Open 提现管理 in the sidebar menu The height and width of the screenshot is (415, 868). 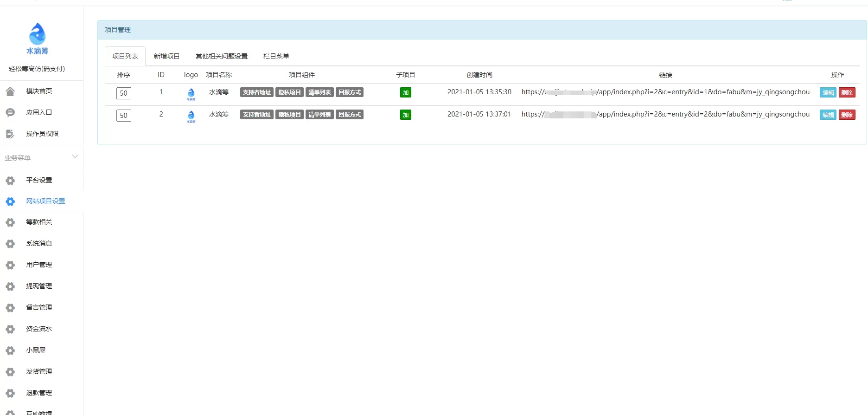pyautogui.click(x=39, y=286)
